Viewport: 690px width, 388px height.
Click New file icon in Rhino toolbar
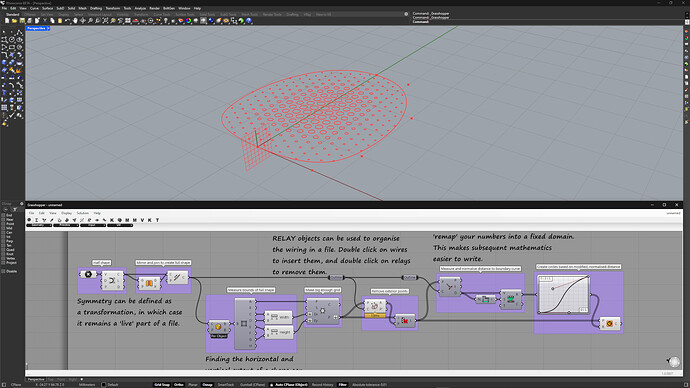(7, 21)
